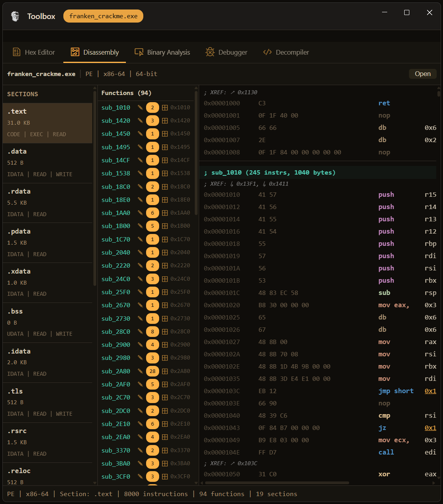Select function sub_1C70 in the list
The width and height of the screenshot is (443, 504).
(116, 240)
